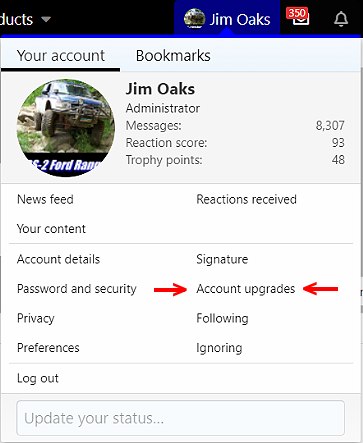Switch to the Bookmarks tab
The image size is (363, 443).
coord(173,56)
